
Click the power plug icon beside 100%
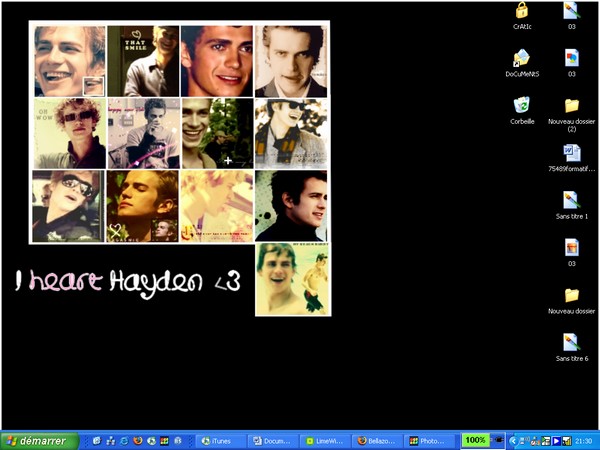click(x=499, y=440)
